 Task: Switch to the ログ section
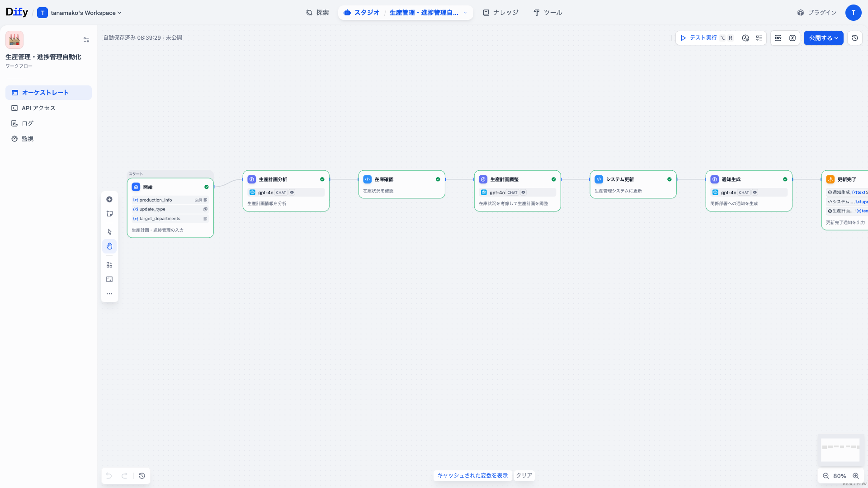point(27,123)
